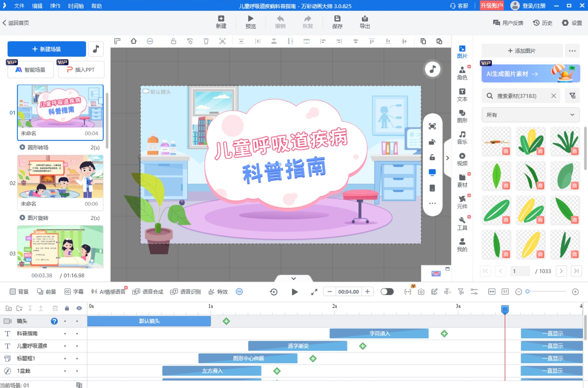Screen dimensions: 588x388
Task: Open the 帮助 menu
Action: 96,6
